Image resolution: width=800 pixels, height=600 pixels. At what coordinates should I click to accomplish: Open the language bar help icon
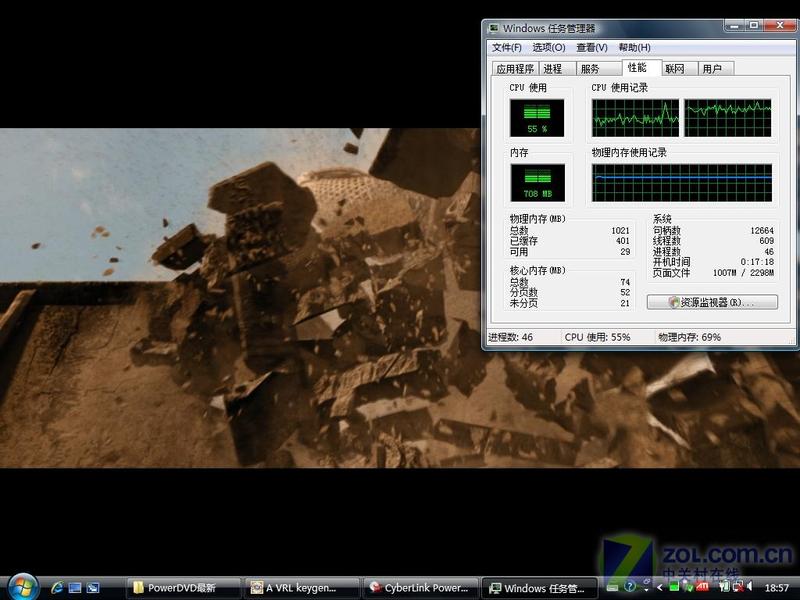[630, 587]
